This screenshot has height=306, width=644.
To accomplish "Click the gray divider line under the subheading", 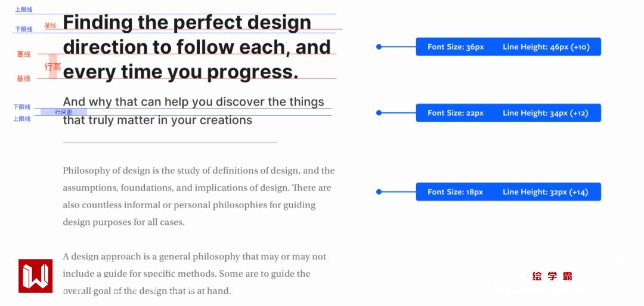I will (170, 143).
